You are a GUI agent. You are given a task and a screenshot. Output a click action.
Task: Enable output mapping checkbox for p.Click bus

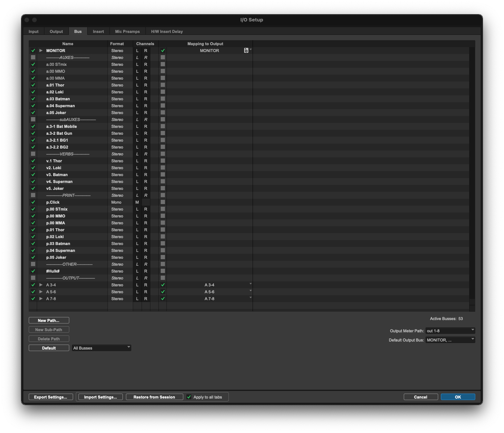click(163, 202)
